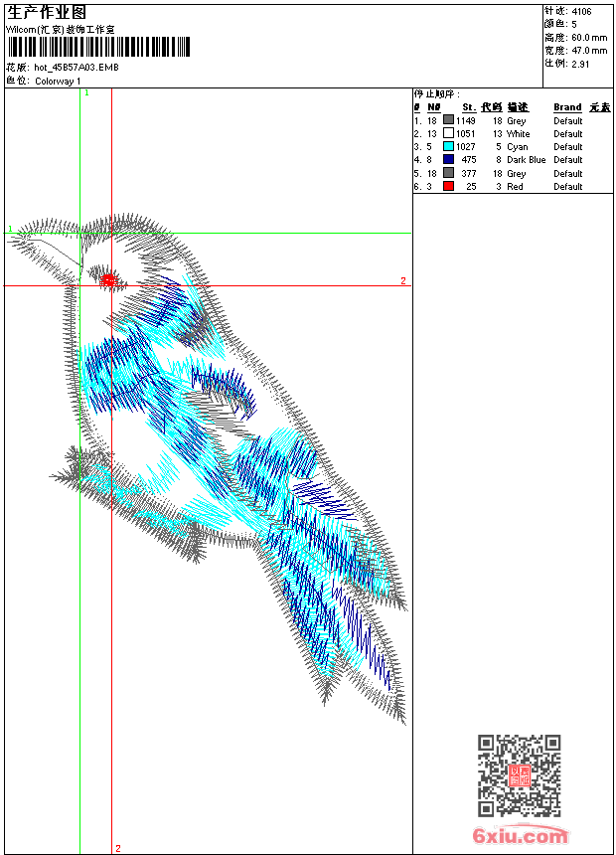This screenshot has height=855, width=616.
Task: Select the white color swatch in row 2
Action: pos(448,133)
